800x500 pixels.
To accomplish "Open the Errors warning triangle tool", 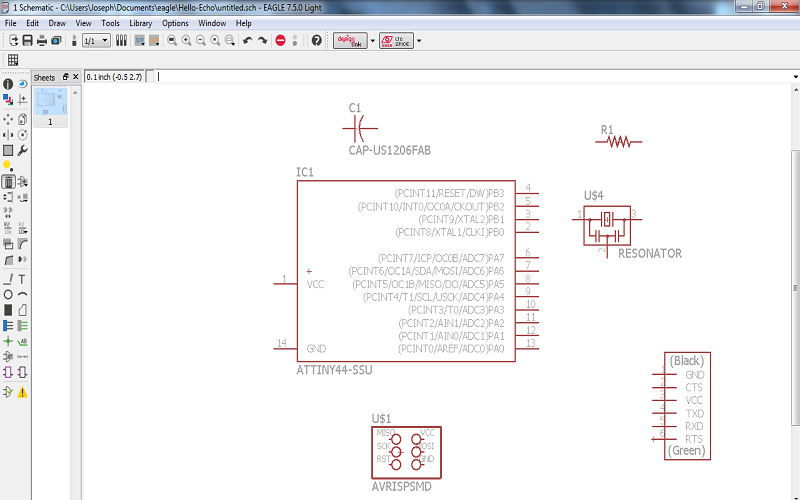I will (22, 392).
